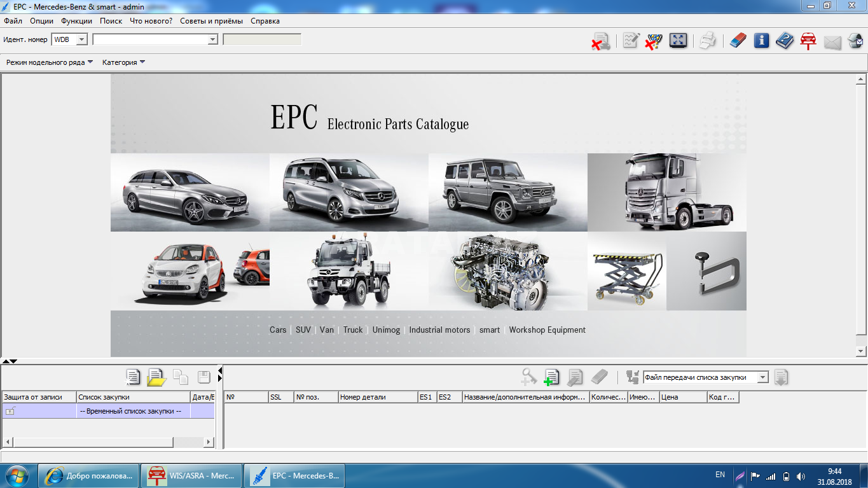868x488 pixels.
Task: Click the printer icon
Action: pyautogui.click(x=708, y=41)
